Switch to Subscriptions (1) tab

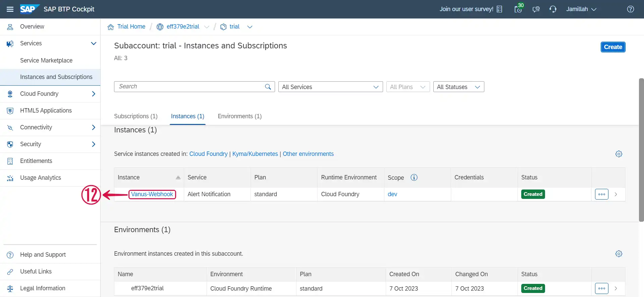coord(136,116)
